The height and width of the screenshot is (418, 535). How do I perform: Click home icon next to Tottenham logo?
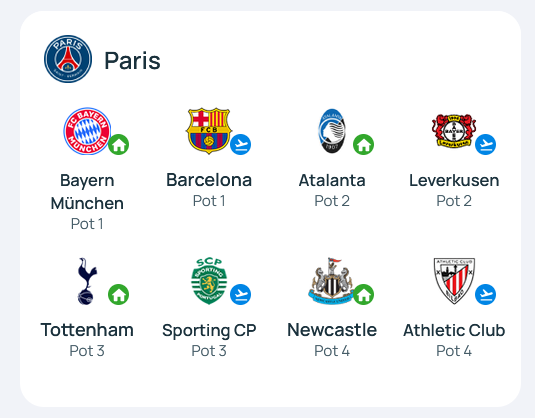[x=118, y=294]
